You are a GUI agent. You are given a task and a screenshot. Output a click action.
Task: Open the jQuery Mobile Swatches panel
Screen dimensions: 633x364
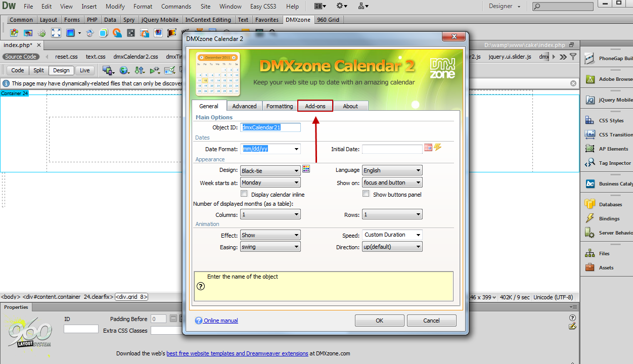point(609,100)
